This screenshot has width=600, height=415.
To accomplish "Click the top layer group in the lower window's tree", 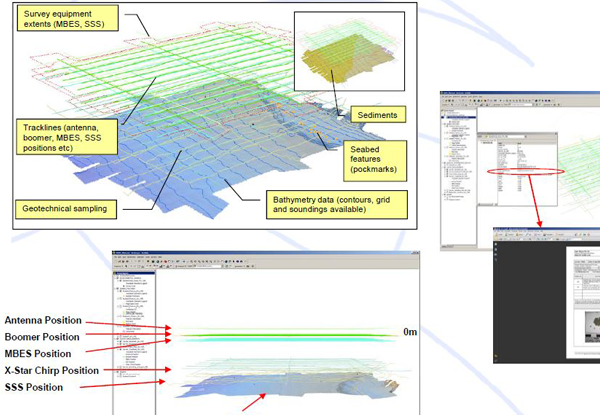I will click(x=130, y=281).
